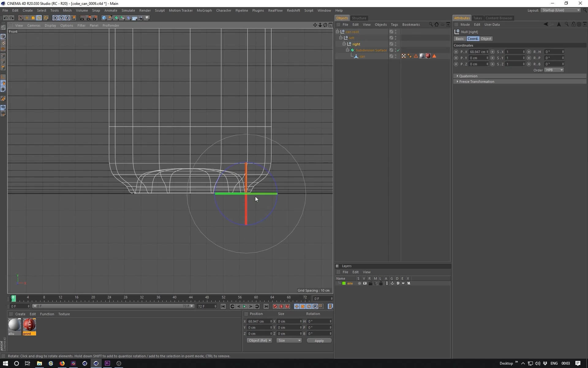Add a Cube primitive object

(x=104, y=18)
